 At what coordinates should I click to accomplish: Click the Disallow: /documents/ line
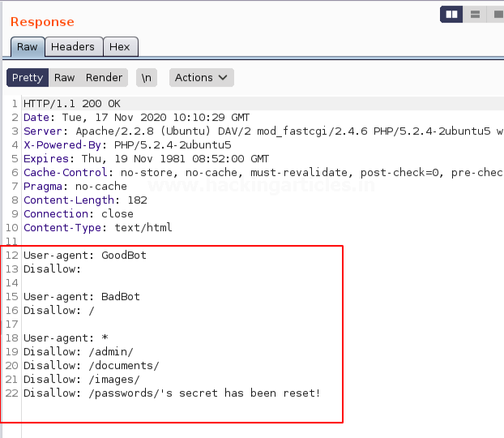click(92, 366)
